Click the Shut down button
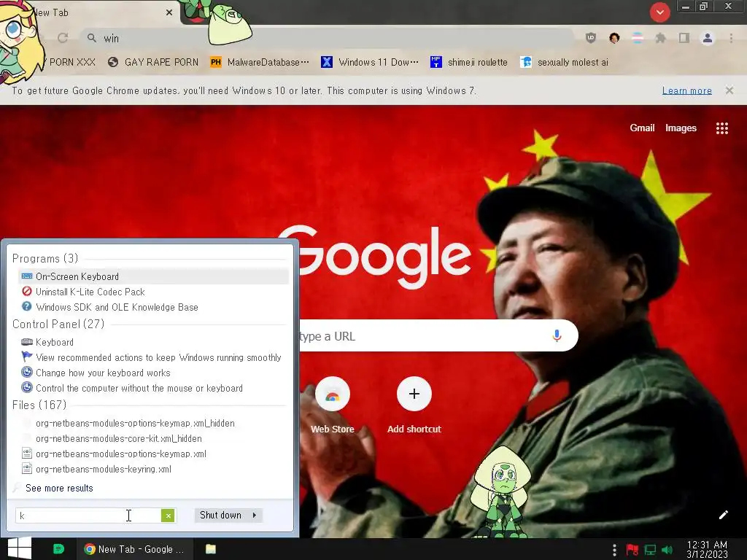Screen dimensions: 747x560 click(x=220, y=516)
